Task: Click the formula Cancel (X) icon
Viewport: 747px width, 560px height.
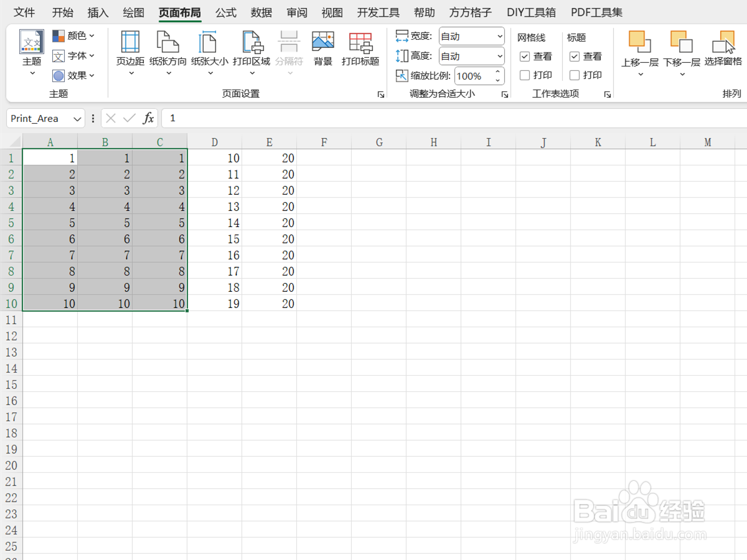Action: (x=111, y=118)
